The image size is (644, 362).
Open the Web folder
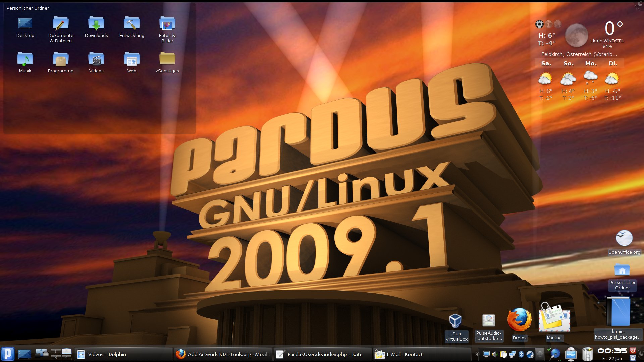point(132,62)
